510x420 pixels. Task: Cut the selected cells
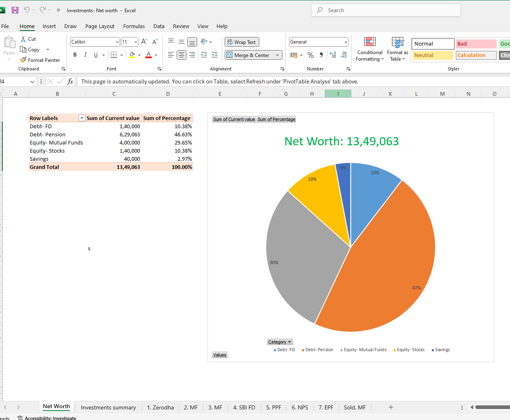(x=28, y=39)
